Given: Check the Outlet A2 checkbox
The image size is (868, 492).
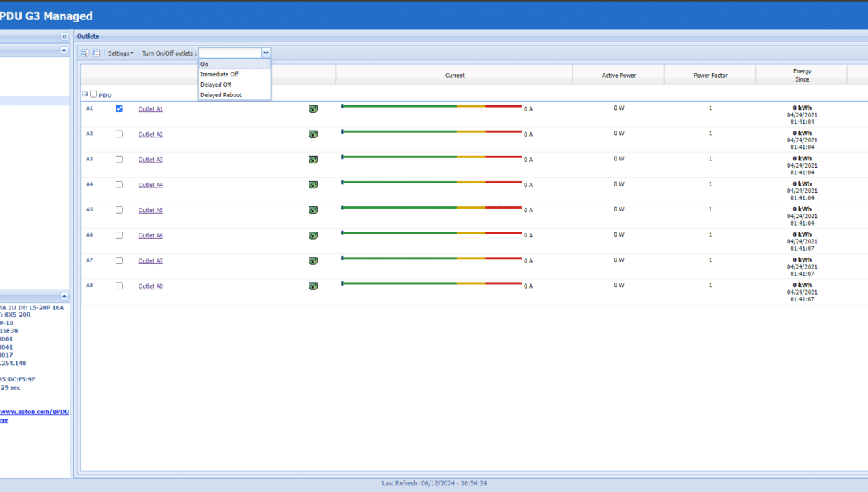Looking at the screenshot, I should [119, 134].
